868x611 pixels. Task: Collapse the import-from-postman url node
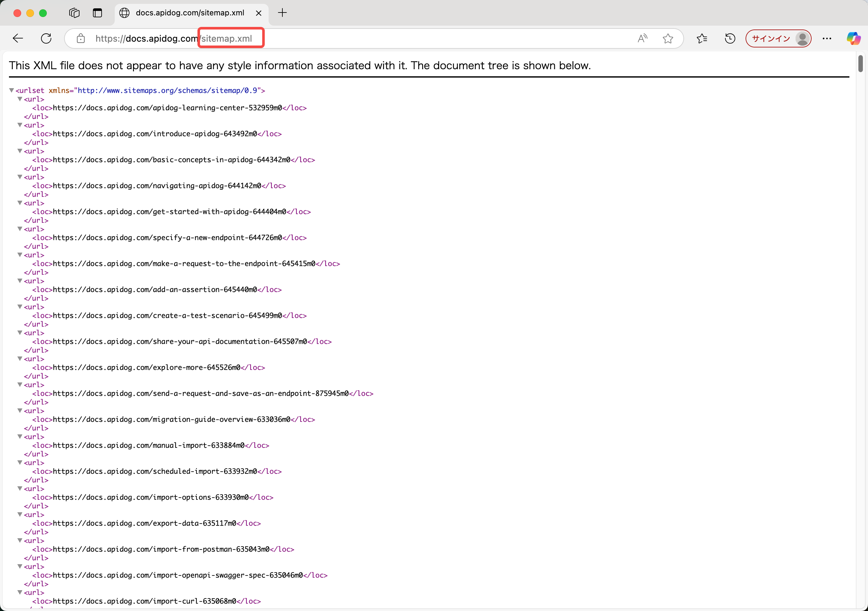(20, 540)
